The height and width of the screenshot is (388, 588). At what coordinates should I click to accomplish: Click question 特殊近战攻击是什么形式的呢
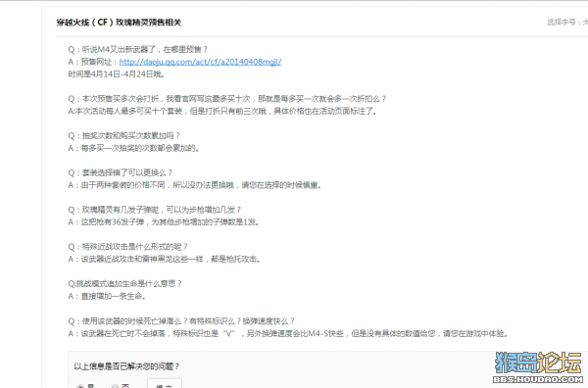click(127, 247)
